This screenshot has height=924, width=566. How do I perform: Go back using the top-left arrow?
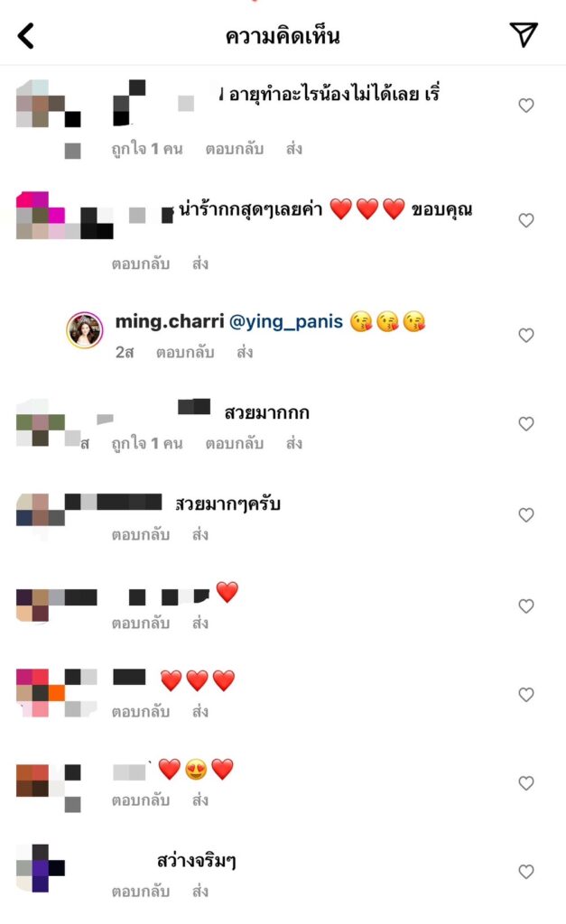pyautogui.click(x=26, y=36)
